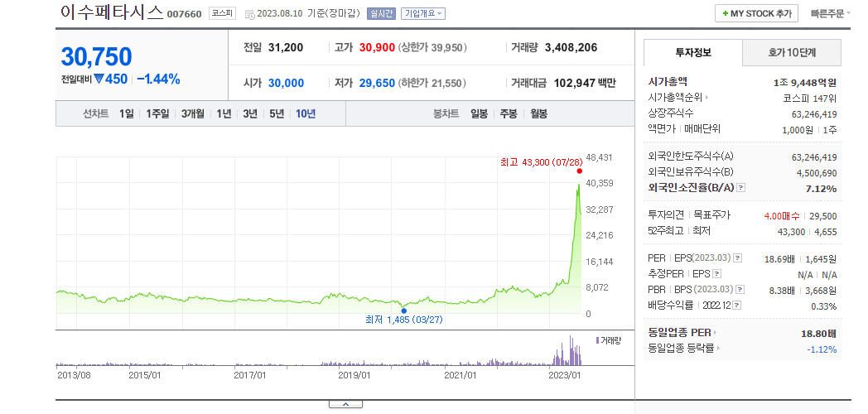Click the stock code 007660

click(x=185, y=14)
